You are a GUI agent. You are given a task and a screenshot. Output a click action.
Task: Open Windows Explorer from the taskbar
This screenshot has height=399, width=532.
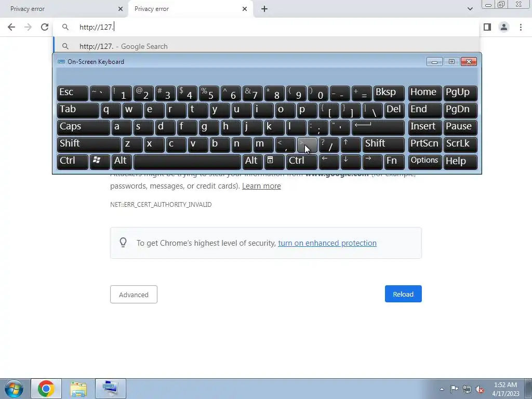click(78, 389)
